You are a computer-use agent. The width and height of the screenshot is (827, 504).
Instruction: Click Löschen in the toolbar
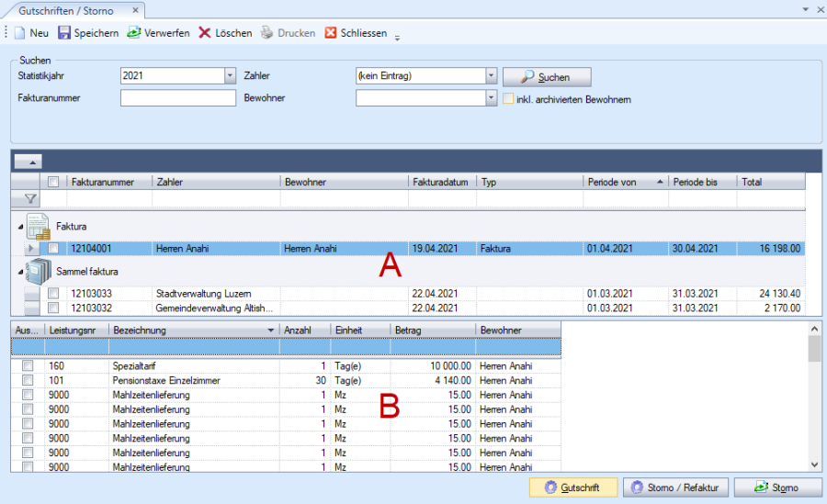pos(225,33)
